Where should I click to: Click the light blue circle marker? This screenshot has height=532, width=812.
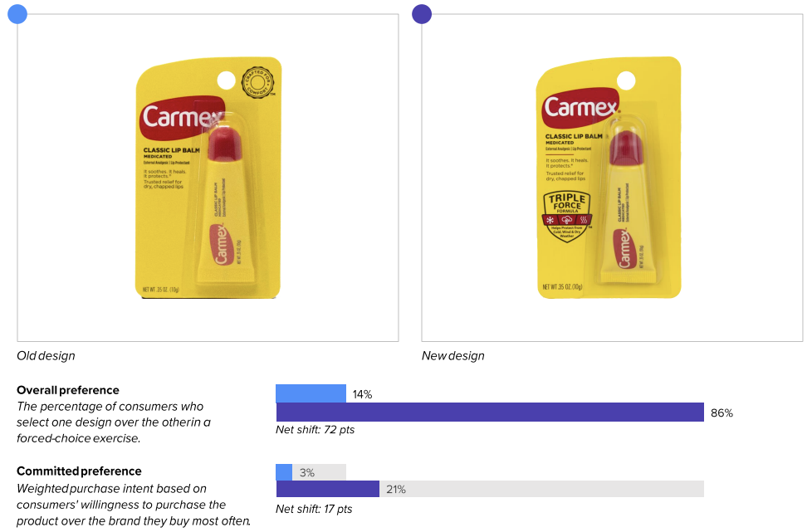click(x=17, y=14)
